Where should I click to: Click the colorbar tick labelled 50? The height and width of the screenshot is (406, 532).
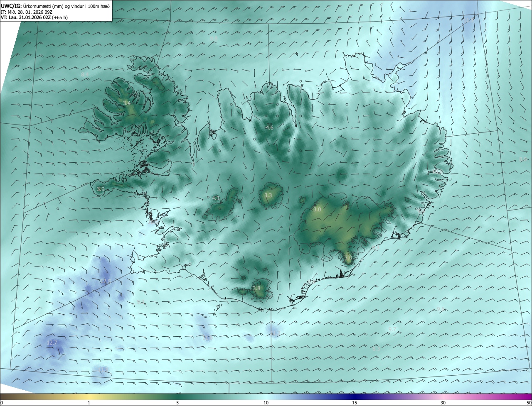[529, 403]
